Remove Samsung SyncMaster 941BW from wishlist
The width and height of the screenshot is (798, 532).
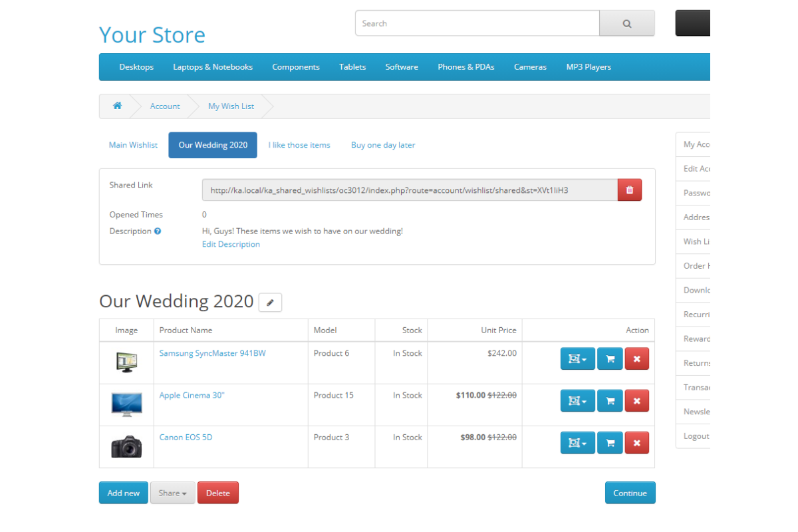[636, 359]
